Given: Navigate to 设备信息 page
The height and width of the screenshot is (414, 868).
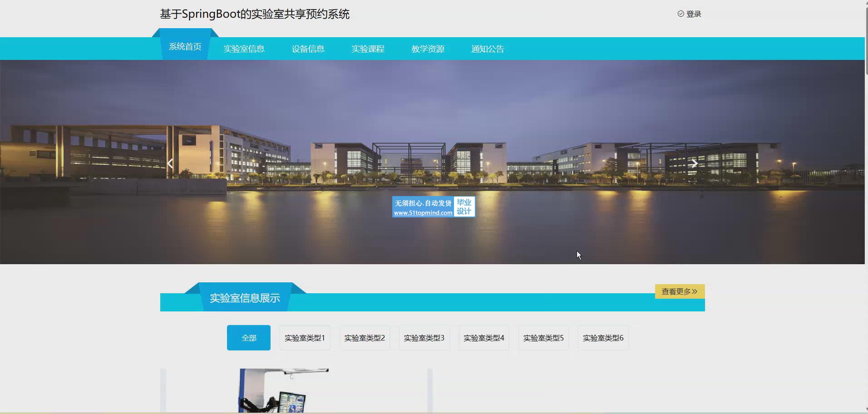Looking at the screenshot, I should tap(308, 49).
